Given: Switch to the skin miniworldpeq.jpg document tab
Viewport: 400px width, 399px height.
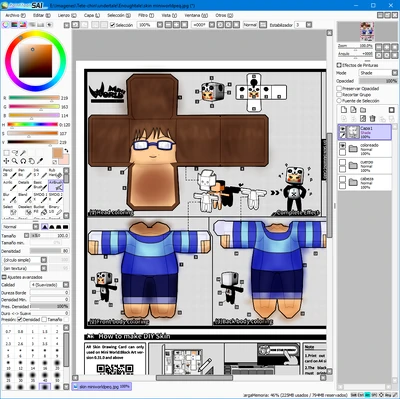Looking at the screenshot, I should [102, 387].
